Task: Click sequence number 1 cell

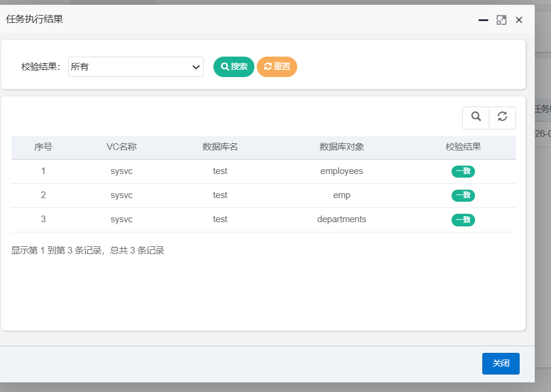Action: point(43,171)
